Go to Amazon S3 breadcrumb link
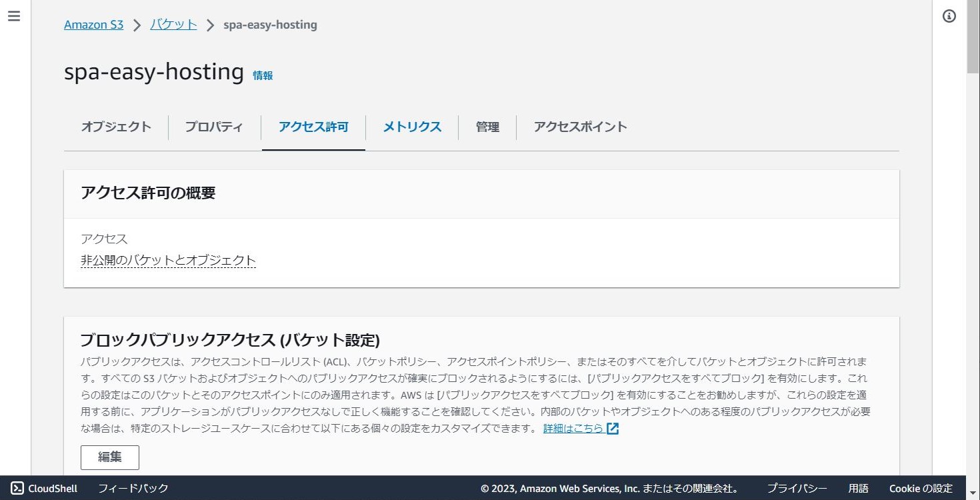The height and width of the screenshot is (500, 980). [x=93, y=25]
